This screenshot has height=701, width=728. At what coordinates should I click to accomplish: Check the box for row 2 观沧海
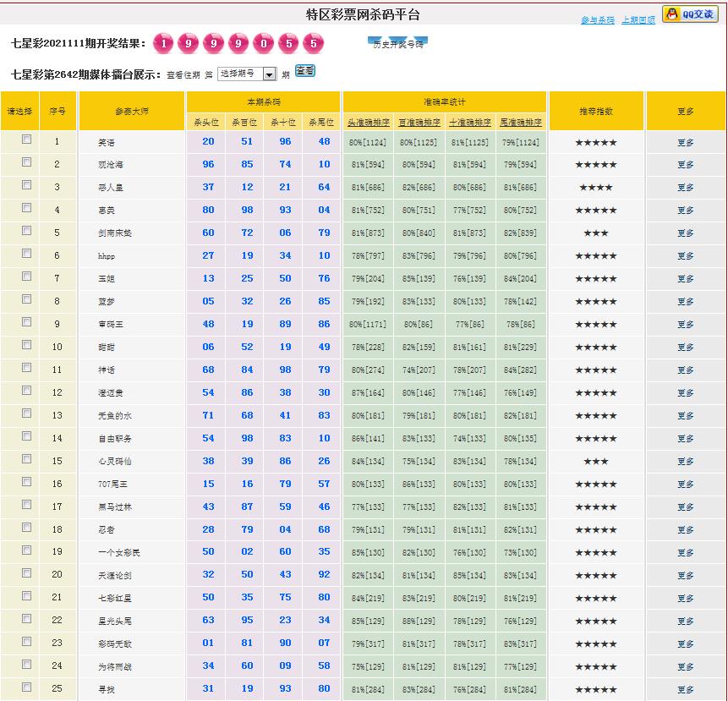[26, 162]
